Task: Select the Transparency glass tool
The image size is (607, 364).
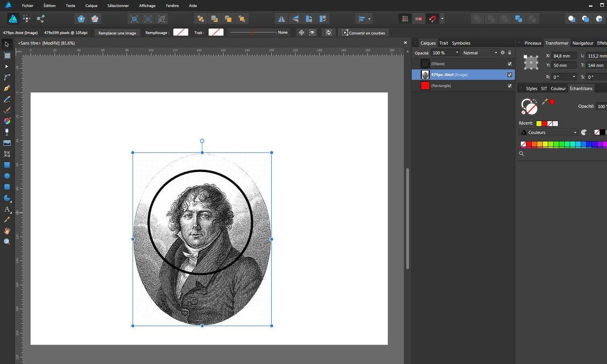Action: coord(7,132)
